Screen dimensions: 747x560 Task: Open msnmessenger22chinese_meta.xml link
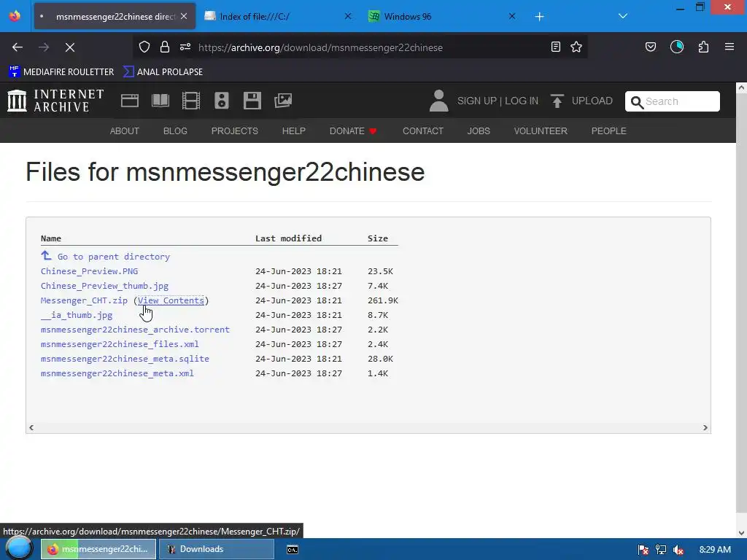click(x=117, y=373)
